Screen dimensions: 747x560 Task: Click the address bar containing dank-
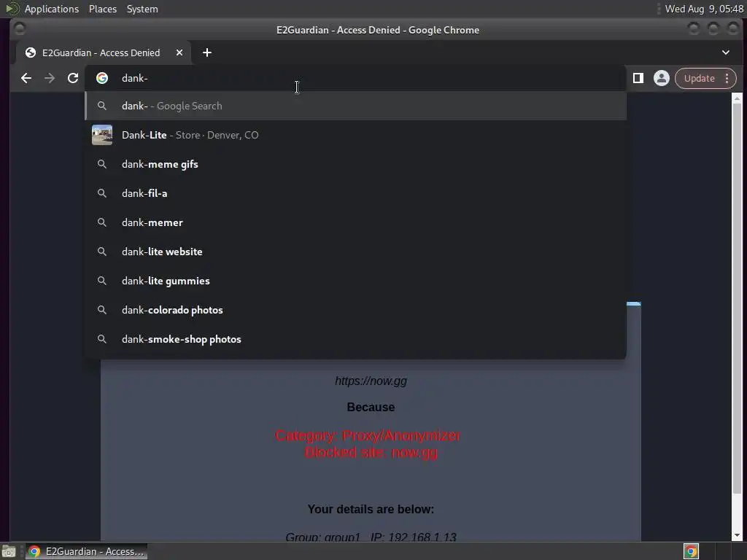[x=355, y=78]
